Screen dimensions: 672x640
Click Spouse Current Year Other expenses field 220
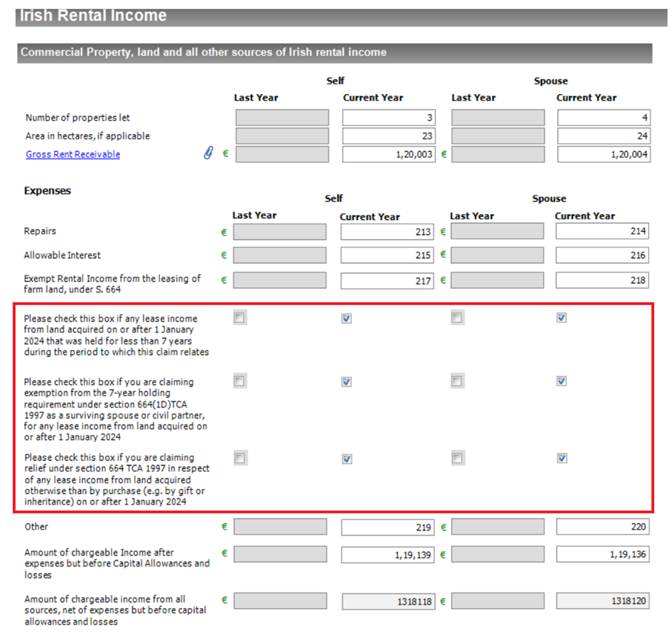point(603,527)
